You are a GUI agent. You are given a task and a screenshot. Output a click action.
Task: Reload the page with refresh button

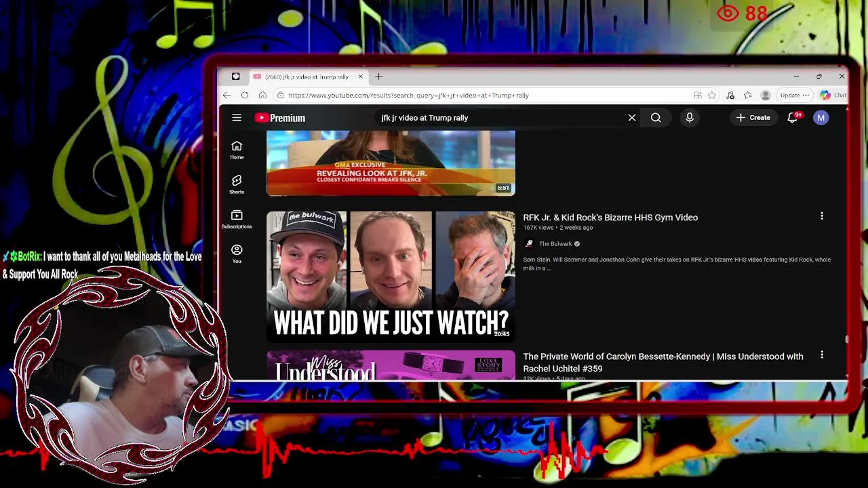tap(245, 96)
